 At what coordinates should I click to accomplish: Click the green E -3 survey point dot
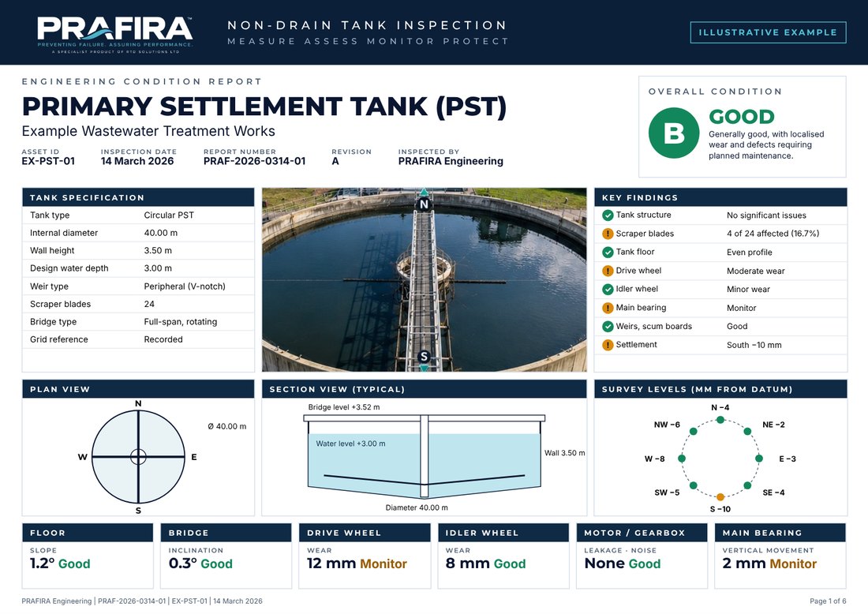pos(759,459)
